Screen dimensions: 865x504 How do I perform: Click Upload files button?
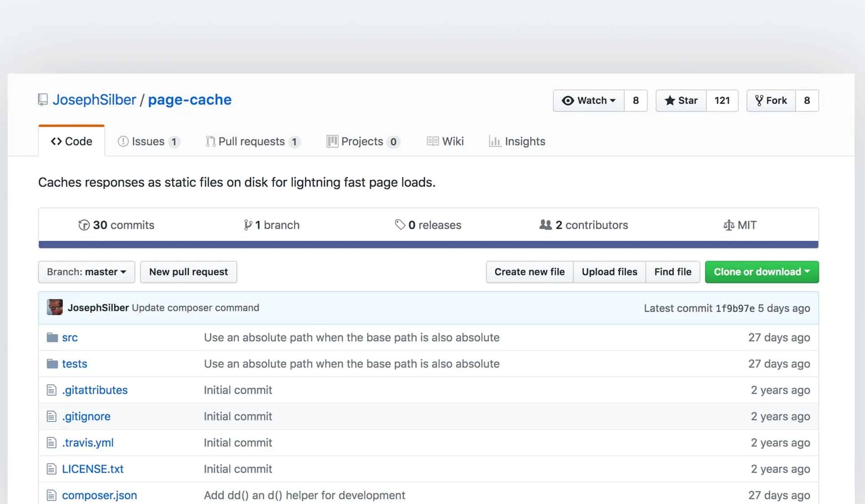coord(609,272)
